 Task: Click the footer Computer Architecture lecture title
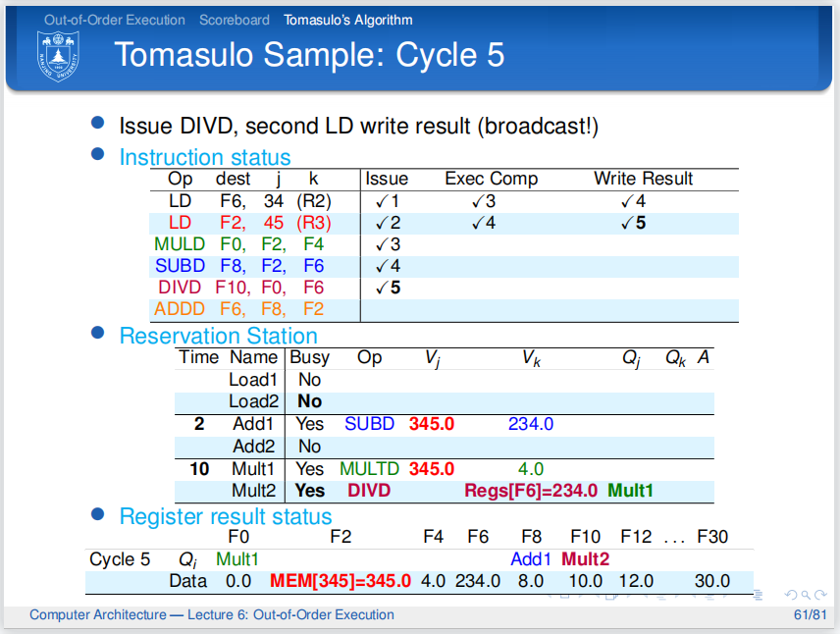(212, 614)
